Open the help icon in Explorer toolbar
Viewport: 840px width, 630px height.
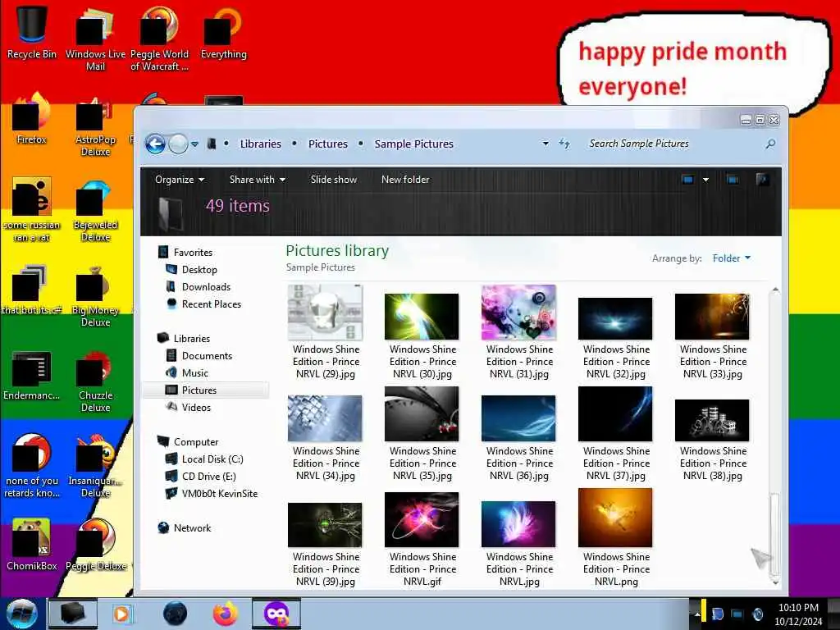pos(762,180)
